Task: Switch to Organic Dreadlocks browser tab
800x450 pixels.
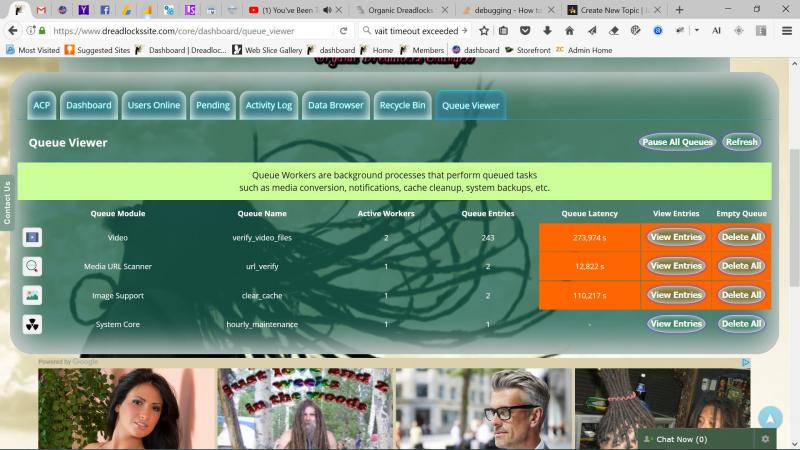Action: click(401, 10)
